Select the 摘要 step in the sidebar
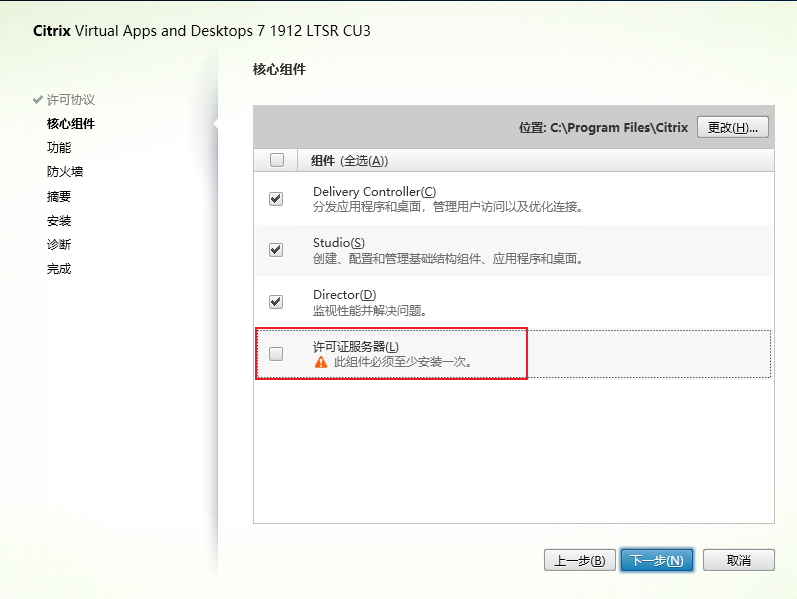Screen dimensions: 797x599 (x=59, y=197)
